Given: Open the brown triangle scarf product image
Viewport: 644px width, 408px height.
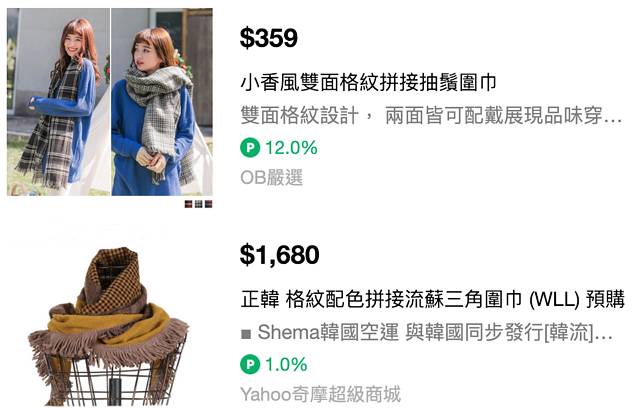Looking at the screenshot, I should pos(108,326).
